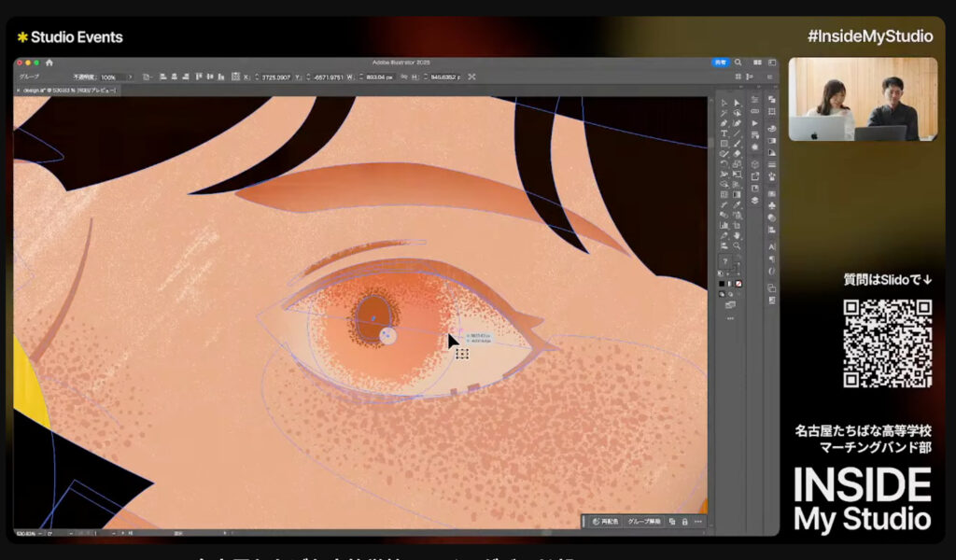This screenshot has height=560, width=956.
Task: Open the arrange documents dropdown at top right
Action: tap(756, 63)
